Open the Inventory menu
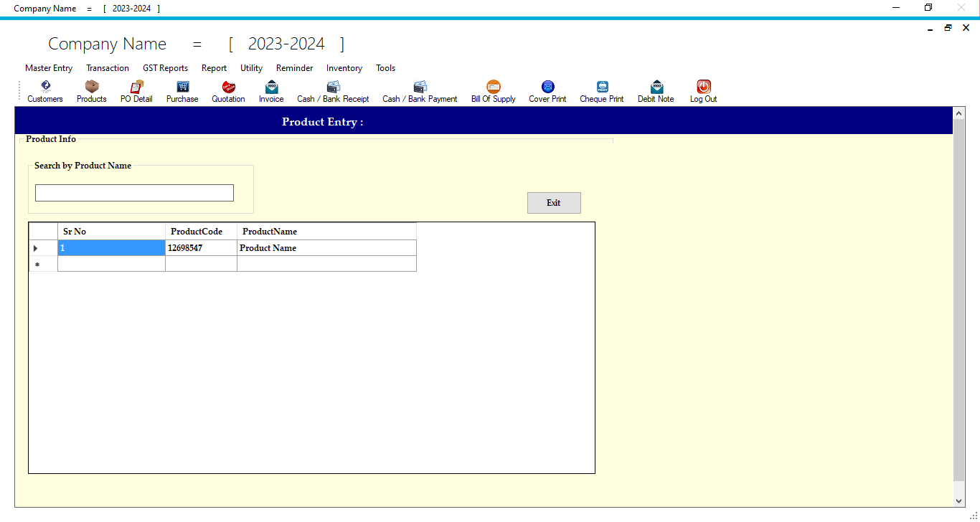 pos(344,68)
